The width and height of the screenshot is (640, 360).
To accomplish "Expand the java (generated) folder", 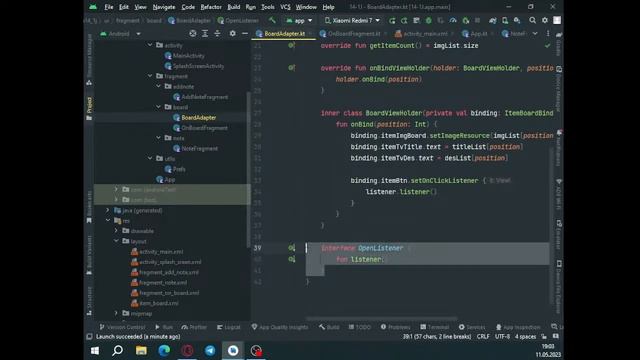I will click(107, 210).
